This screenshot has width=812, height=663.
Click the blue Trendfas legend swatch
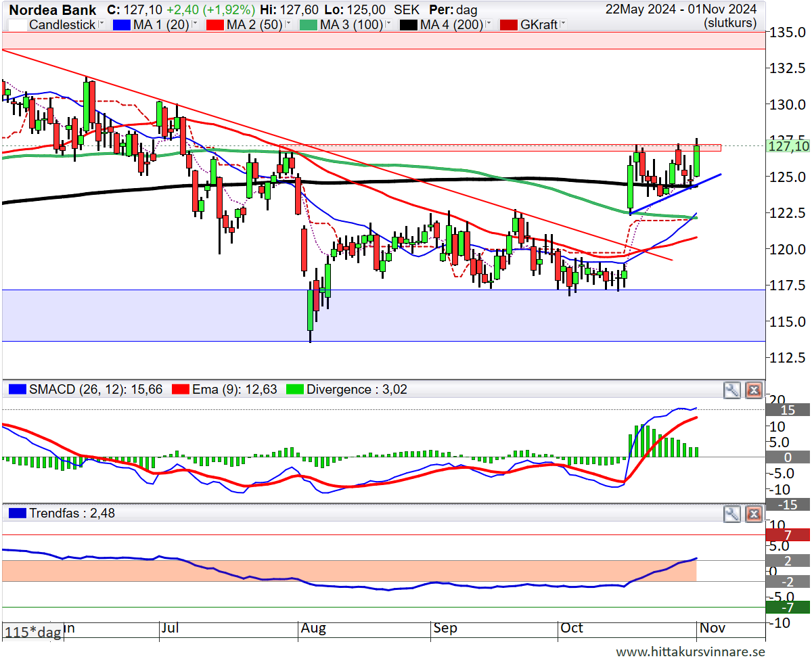point(18,513)
